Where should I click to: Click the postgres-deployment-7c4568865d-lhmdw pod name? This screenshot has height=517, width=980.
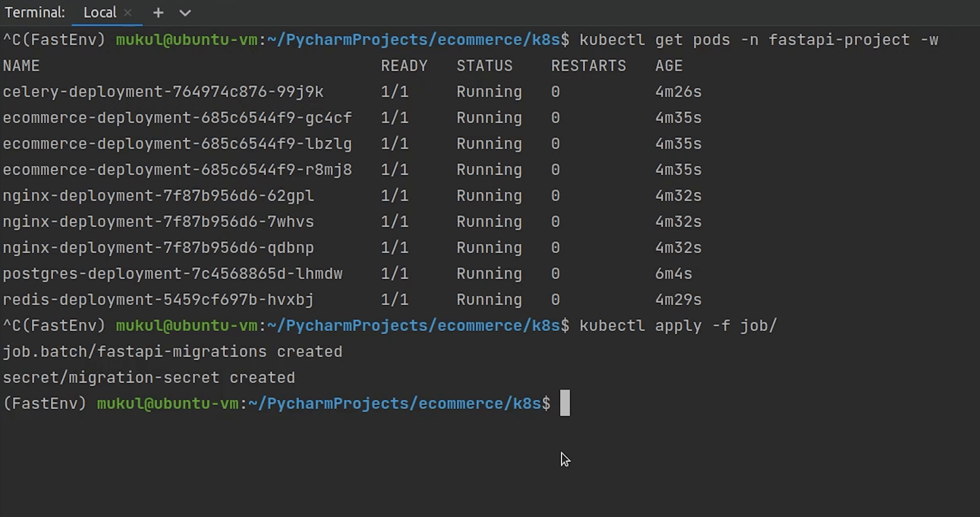pyautogui.click(x=173, y=274)
